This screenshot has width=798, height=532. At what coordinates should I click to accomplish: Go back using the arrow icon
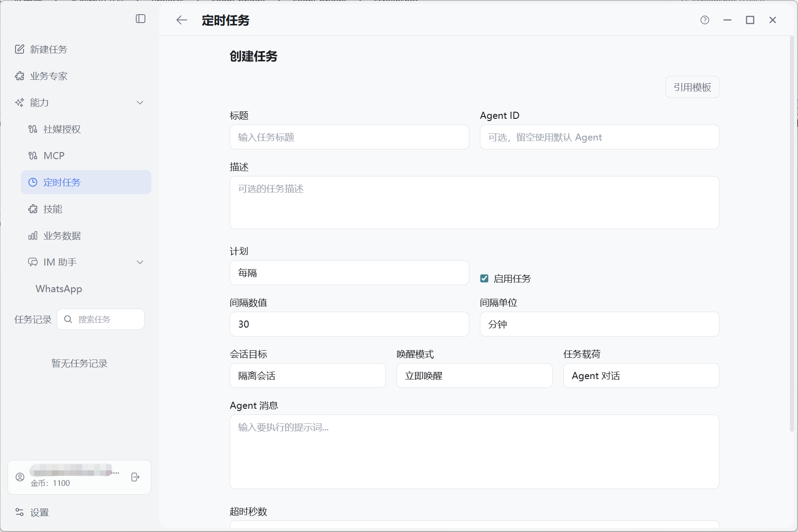(182, 20)
